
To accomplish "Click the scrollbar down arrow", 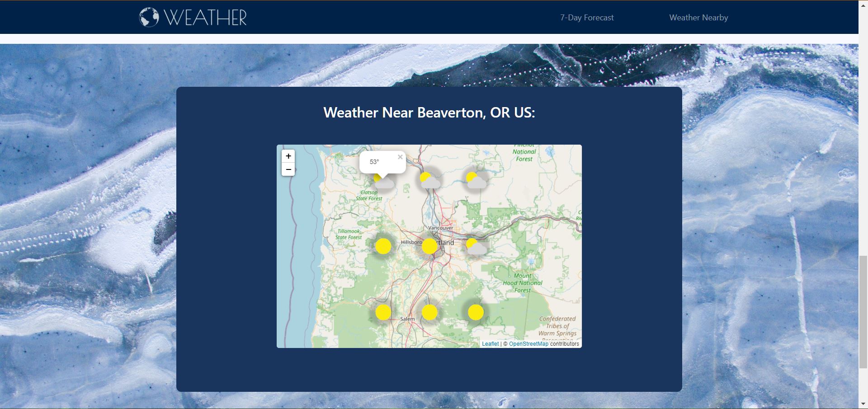I will [x=863, y=404].
